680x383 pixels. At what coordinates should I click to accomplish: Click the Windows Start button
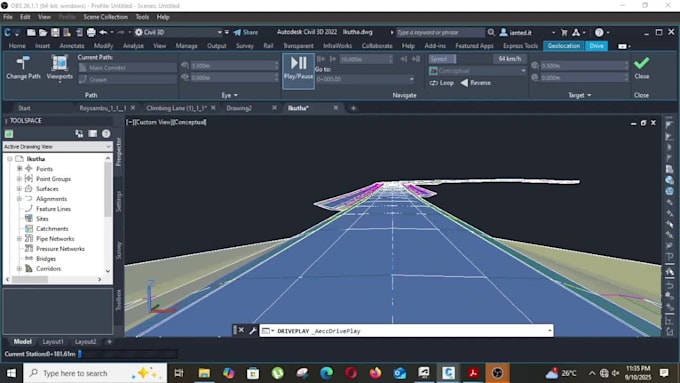pyautogui.click(x=11, y=373)
